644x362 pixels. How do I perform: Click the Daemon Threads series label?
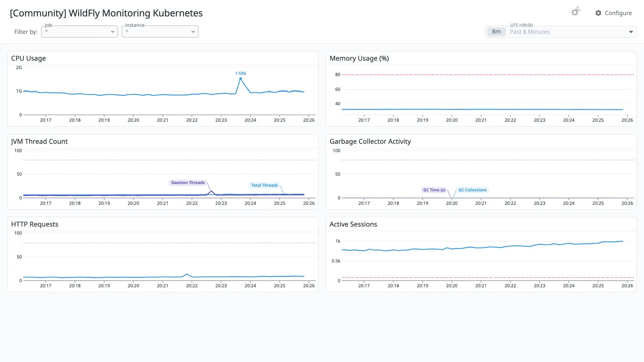tap(188, 183)
